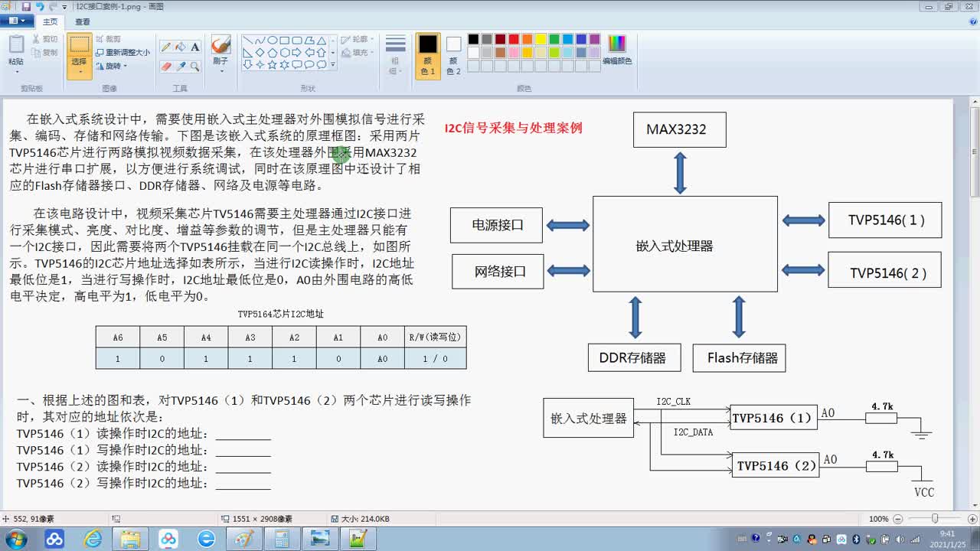Choose the Rounded rectangle shape
This screenshot has width=980, height=551.
[296, 40]
